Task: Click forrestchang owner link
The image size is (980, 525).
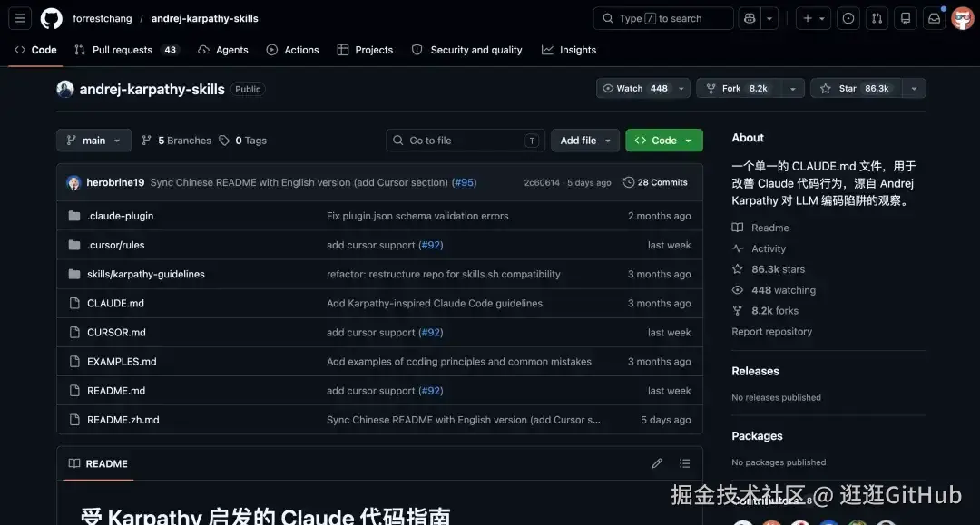Action: (103, 18)
